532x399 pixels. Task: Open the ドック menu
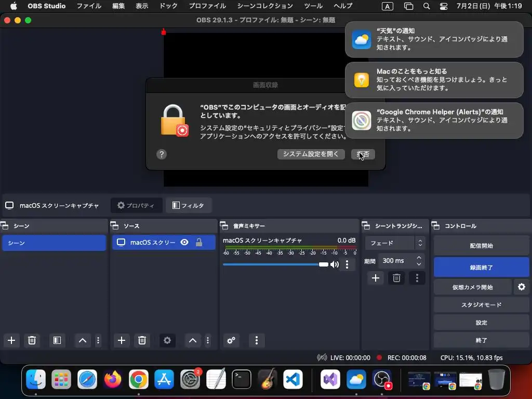pyautogui.click(x=168, y=6)
